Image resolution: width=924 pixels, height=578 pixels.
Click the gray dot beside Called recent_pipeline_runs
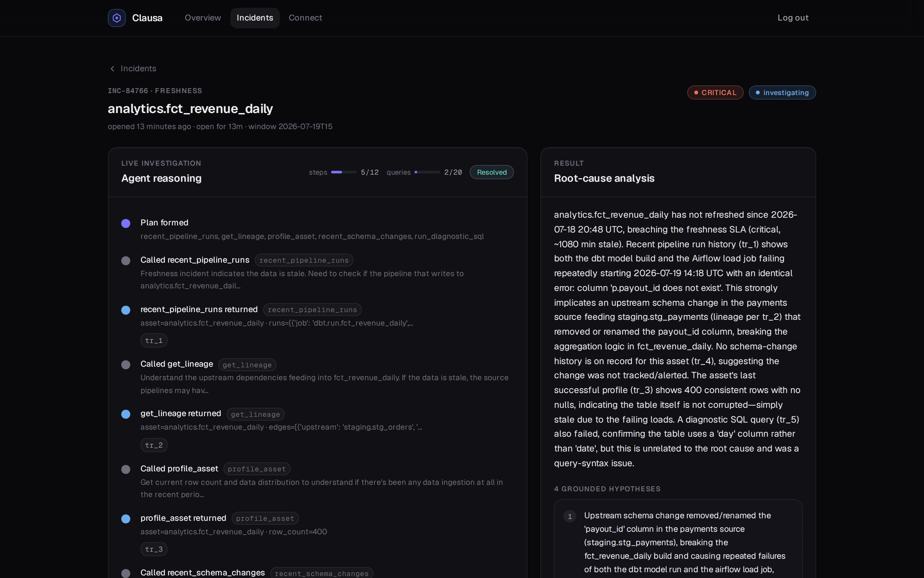[126, 261]
